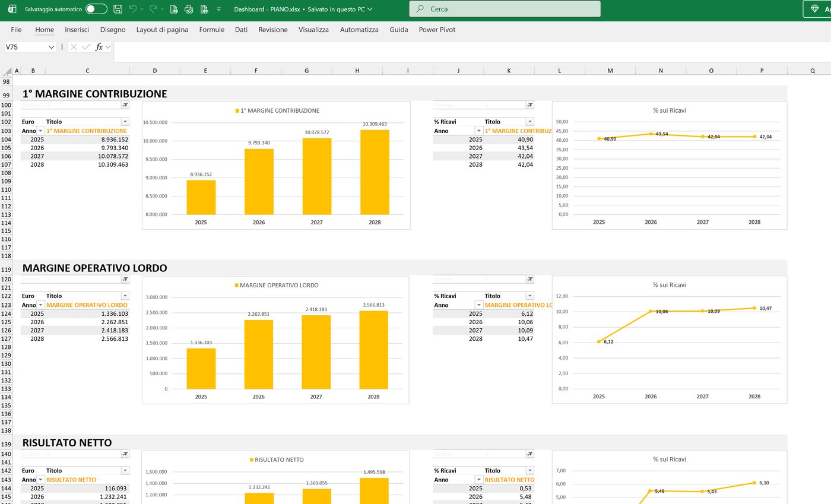The height and width of the screenshot is (504, 831).
Task: Click filter icon on row 120 in column K
Action: point(530,279)
